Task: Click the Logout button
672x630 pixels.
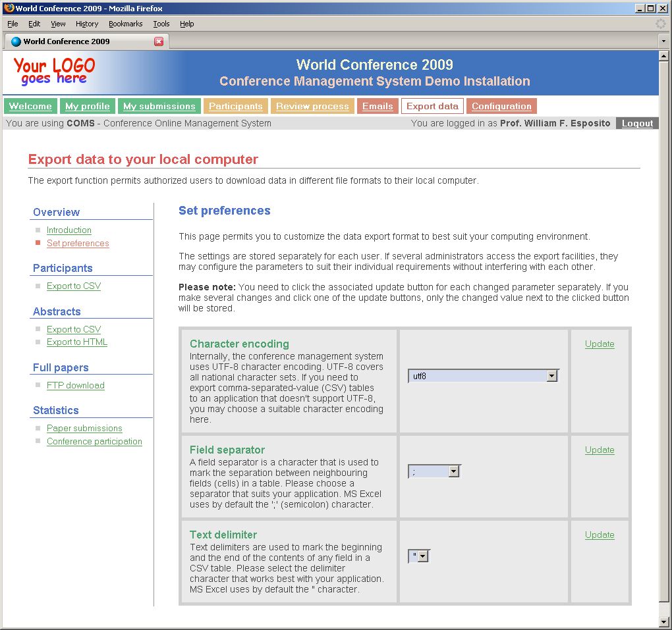Action: [x=637, y=123]
